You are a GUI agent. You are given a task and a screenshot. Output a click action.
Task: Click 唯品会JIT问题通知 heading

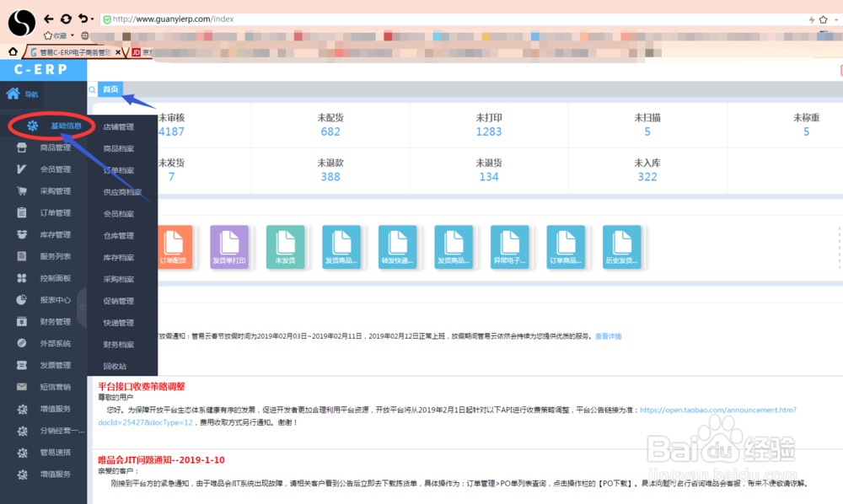[x=161, y=460]
